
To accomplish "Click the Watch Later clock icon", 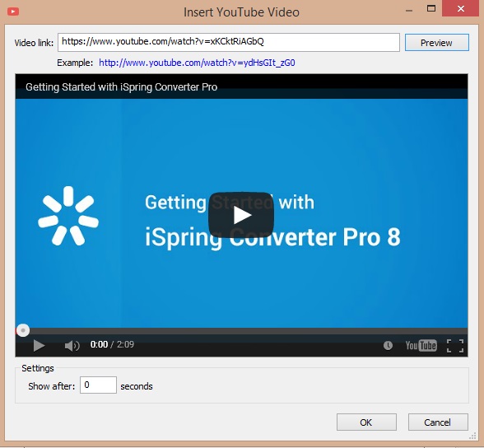I will point(388,345).
